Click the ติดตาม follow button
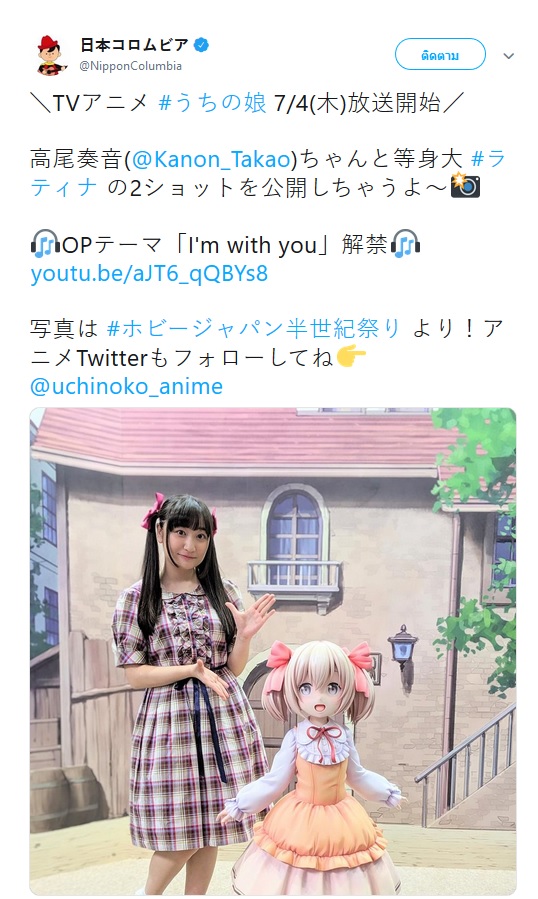Screen dimensions: 538x899 tap(440, 55)
